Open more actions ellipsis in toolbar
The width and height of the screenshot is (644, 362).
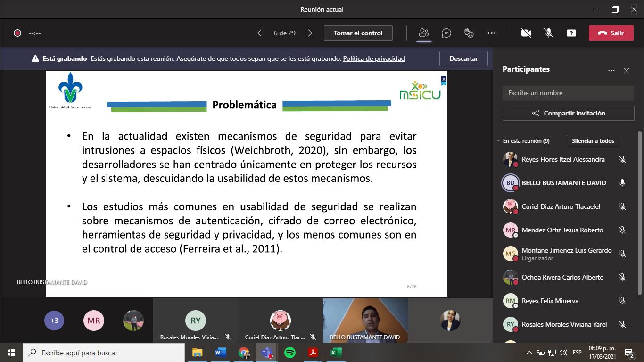492,33
